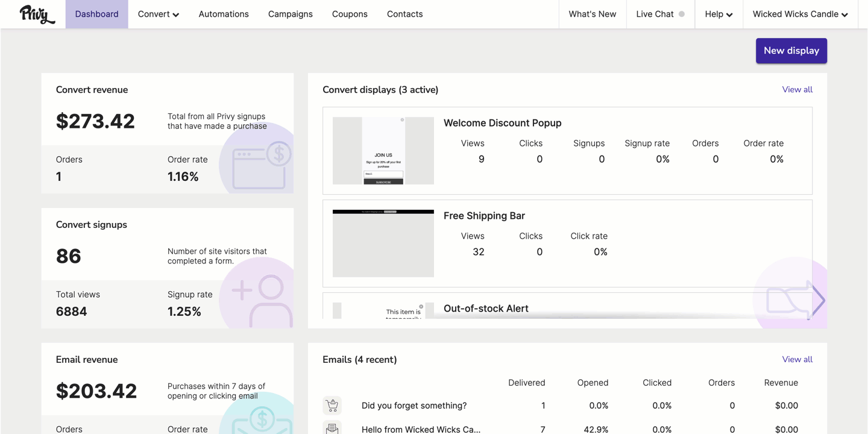Screen dimensions: 868x434
Task: Expand the Convert dropdown menu
Action: 159,14
